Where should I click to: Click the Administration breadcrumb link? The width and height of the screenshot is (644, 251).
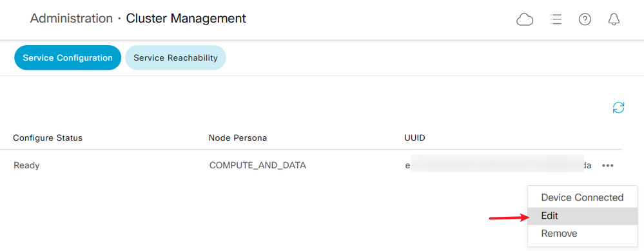[72, 19]
